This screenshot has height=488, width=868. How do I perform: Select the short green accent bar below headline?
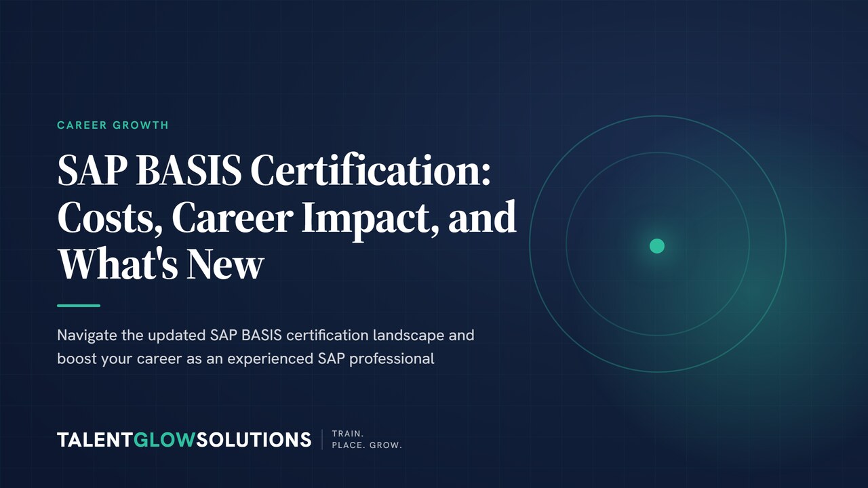point(79,306)
